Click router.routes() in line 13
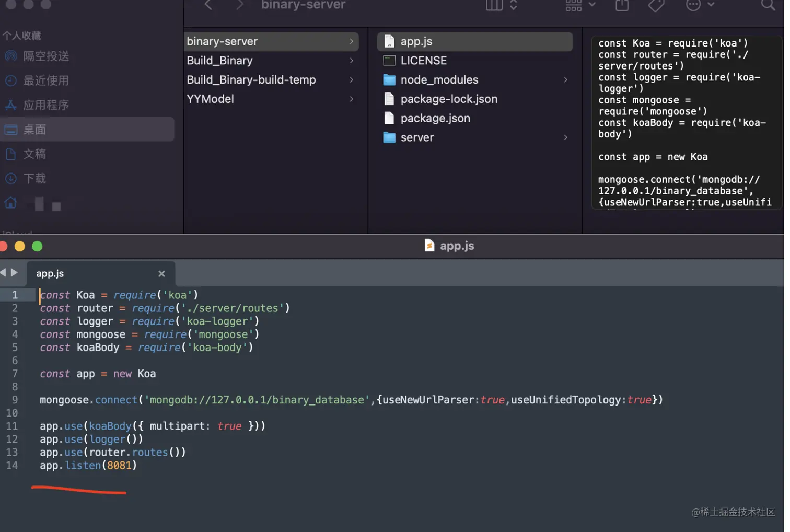Screen dimensions: 790x532 (x=137, y=452)
